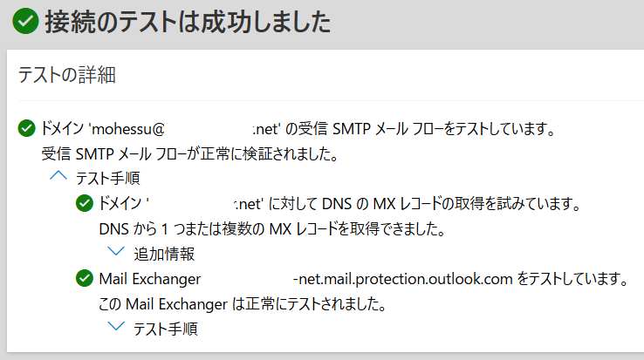Click the 接続のテストは成功しました heading
Screen dimensions: 644x360
(188, 22)
